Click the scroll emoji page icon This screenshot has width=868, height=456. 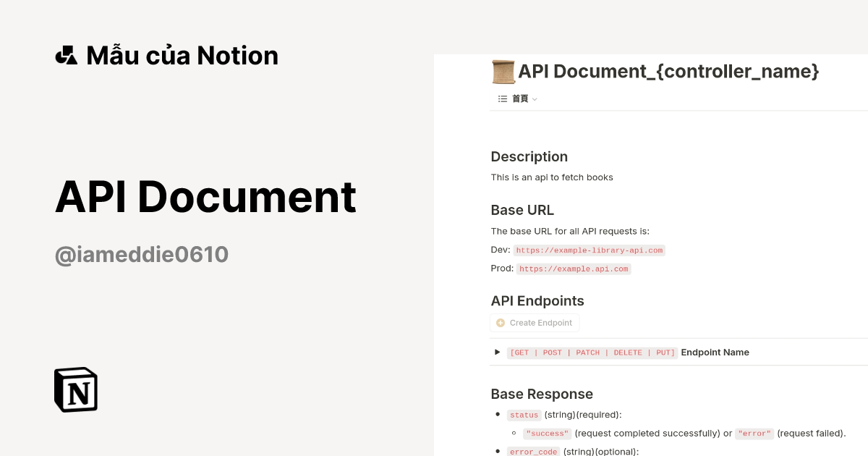(x=503, y=72)
